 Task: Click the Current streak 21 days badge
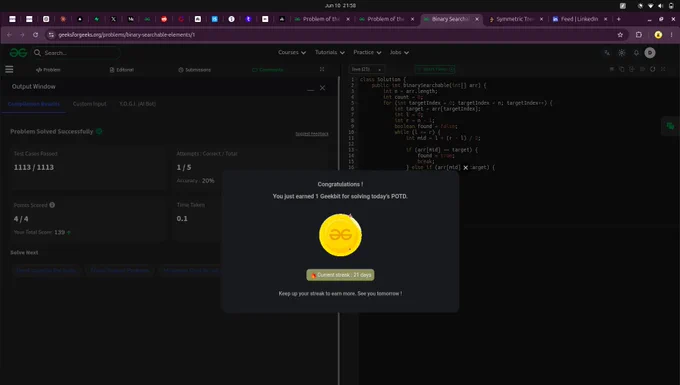pyautogui.click(x=340, y=275)
